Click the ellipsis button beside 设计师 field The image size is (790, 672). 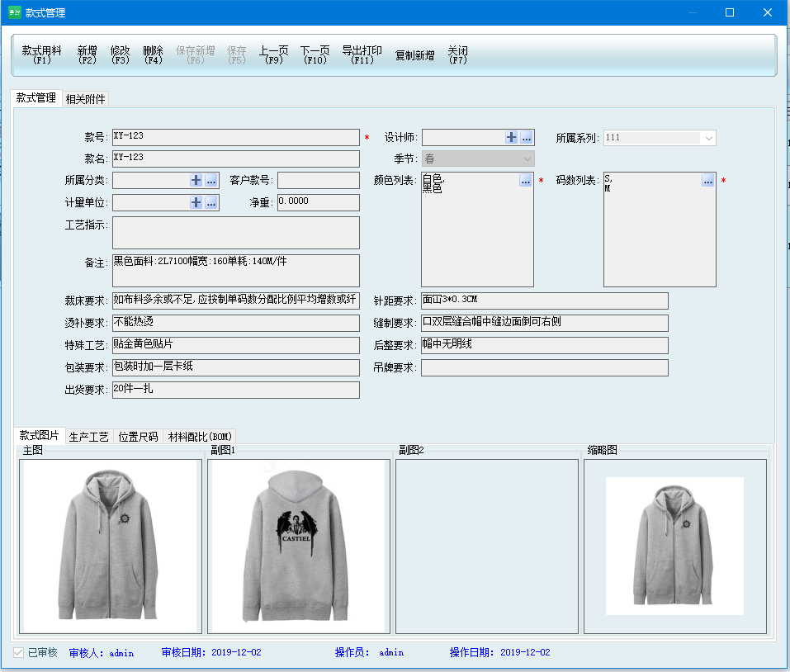(x=527, y=138)
